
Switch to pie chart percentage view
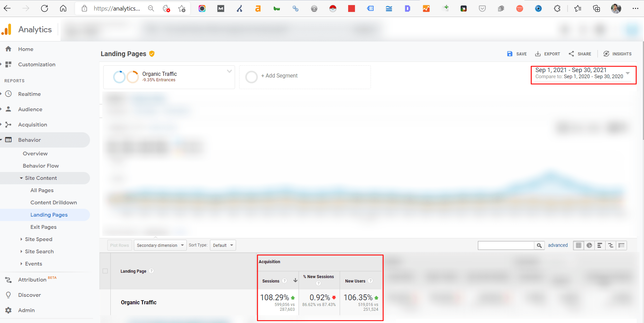tap(589, 245)
